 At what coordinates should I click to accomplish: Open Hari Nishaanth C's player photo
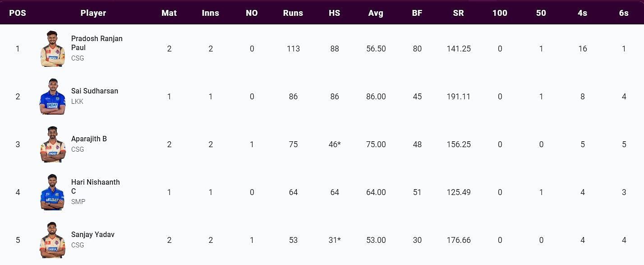(53, 192)
